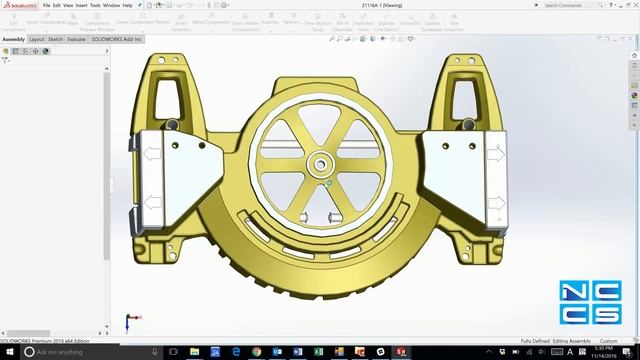Open File Explorer from the taskbar
Screen dimensions: 640x360
click(195, 352)
